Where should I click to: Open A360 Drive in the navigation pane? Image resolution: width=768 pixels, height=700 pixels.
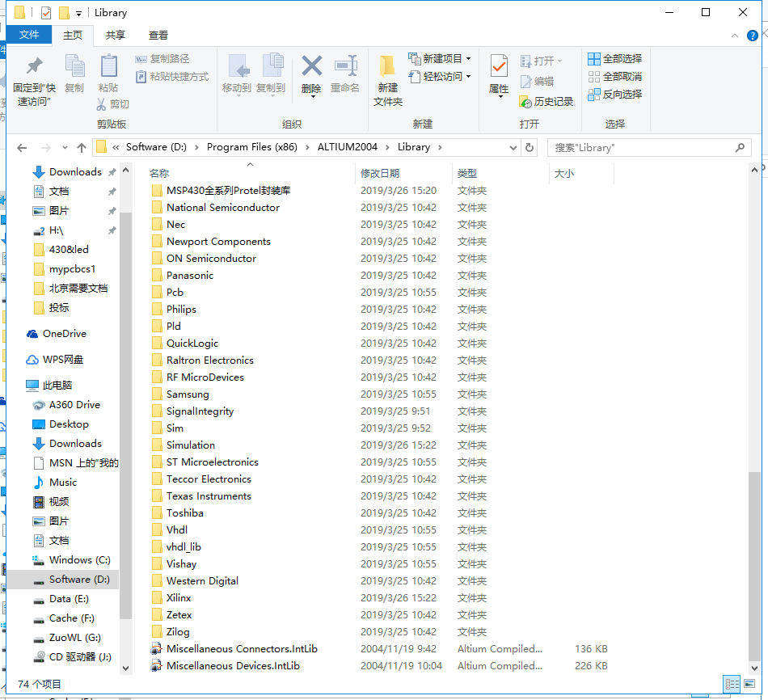(x=74, y=405)
